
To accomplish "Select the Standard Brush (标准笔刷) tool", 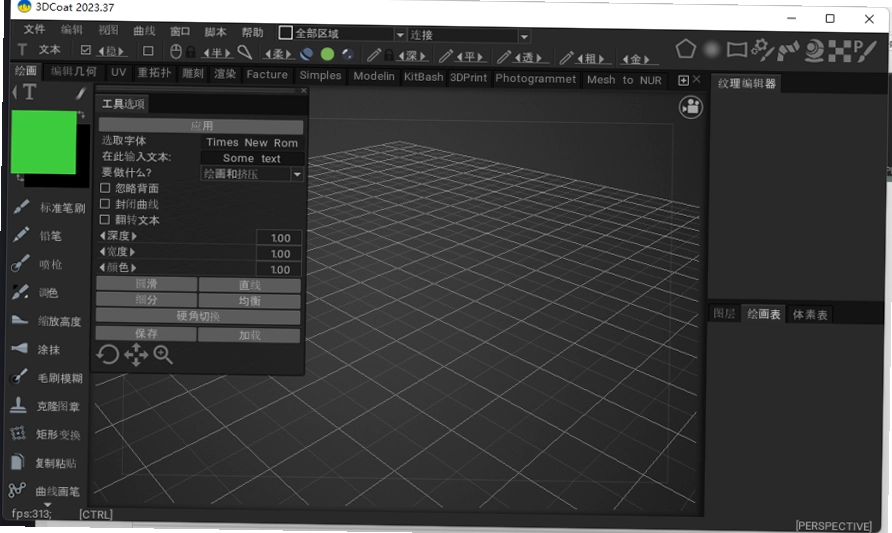I will 49,208.
